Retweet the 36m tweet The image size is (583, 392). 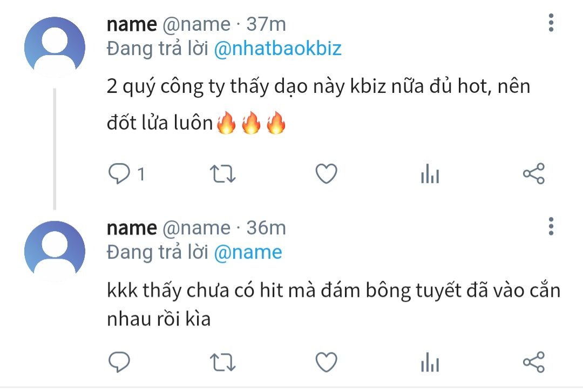pos(223,362)
